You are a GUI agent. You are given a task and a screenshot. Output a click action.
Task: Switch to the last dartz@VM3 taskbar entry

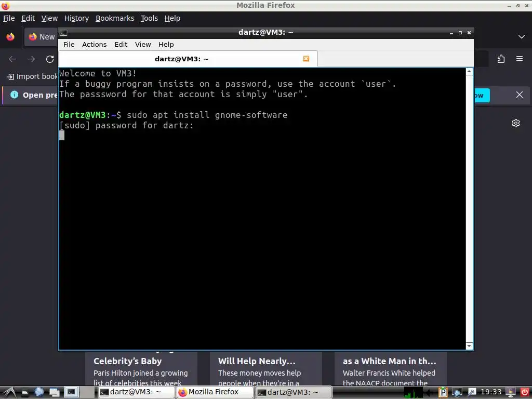click(294, 392)
